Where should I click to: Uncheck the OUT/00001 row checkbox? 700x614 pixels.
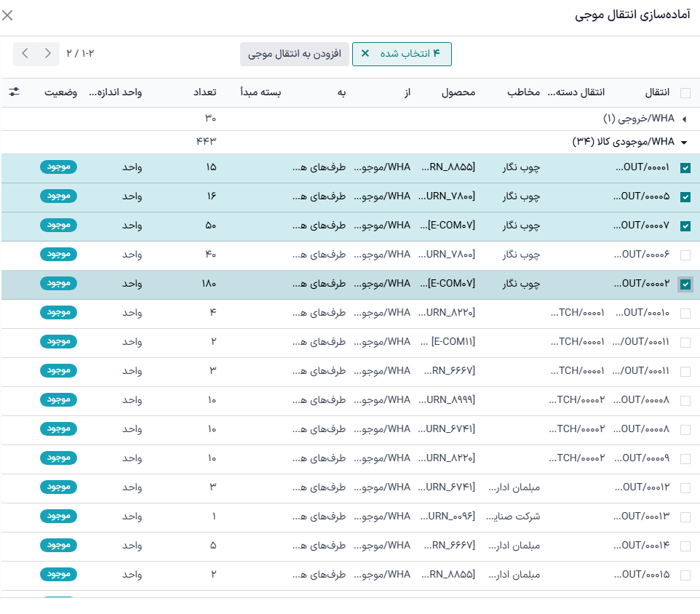point(685,168)
